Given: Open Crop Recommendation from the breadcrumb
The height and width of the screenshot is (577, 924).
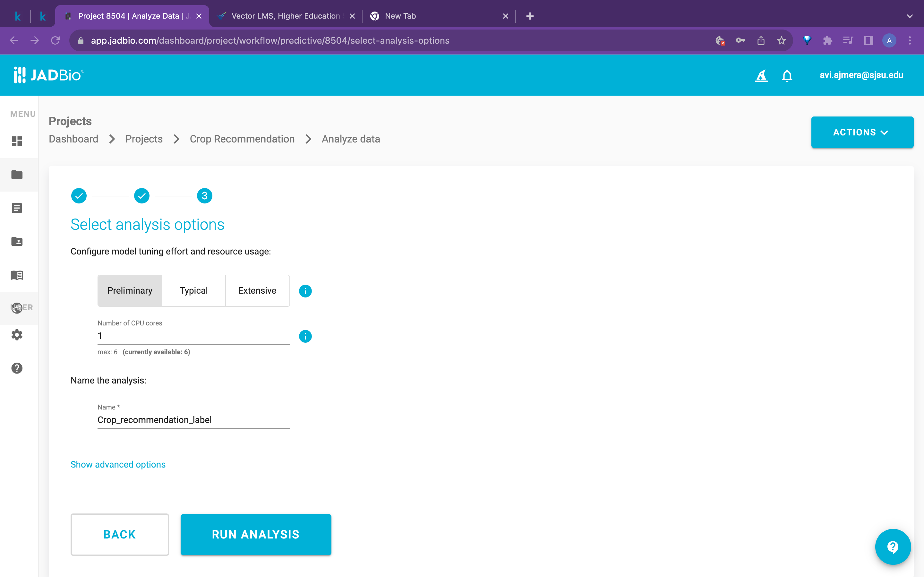Looking at the screenshot, I should point(242,139).
